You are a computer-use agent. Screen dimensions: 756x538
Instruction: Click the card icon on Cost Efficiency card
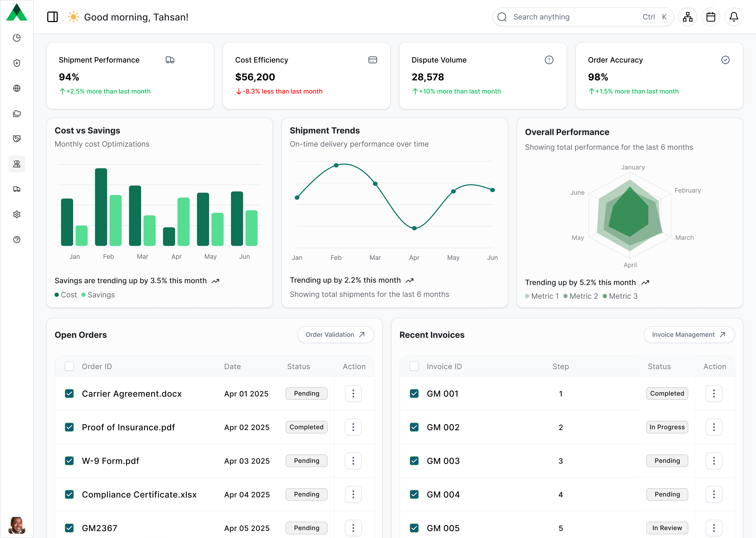373,60
